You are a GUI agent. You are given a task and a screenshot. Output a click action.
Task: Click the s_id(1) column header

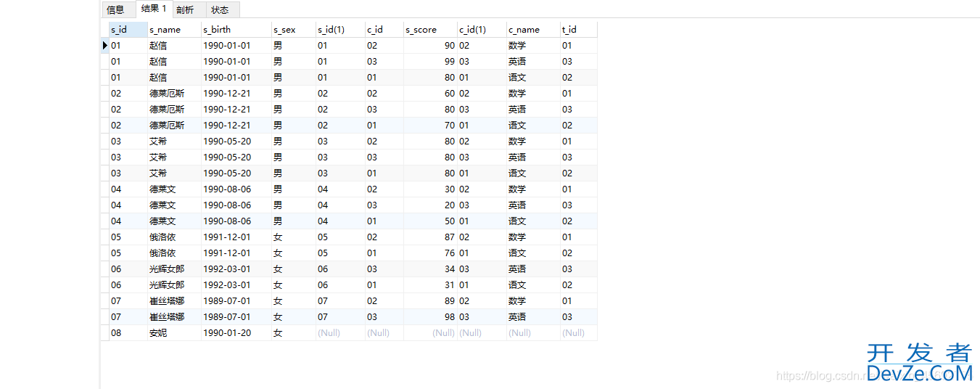pyautogui.click(x=340, y=30)
